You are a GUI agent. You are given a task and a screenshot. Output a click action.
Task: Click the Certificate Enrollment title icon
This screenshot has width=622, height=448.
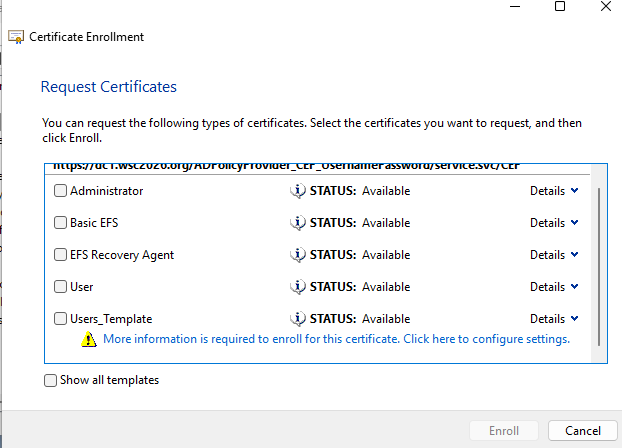pyautogui.click(x=16, y=37)
